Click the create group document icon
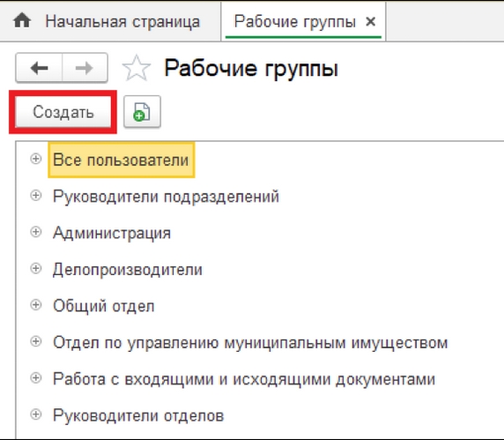 click(142, 112)
